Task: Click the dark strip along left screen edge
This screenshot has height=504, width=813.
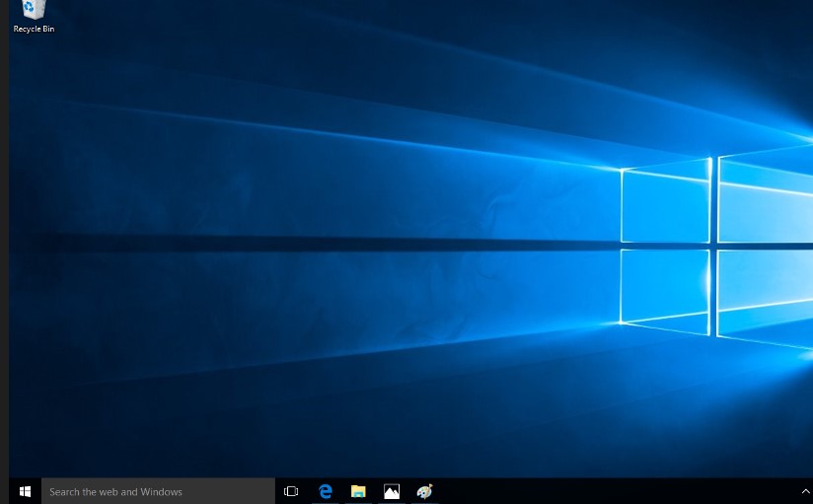Action: [4, 247]
